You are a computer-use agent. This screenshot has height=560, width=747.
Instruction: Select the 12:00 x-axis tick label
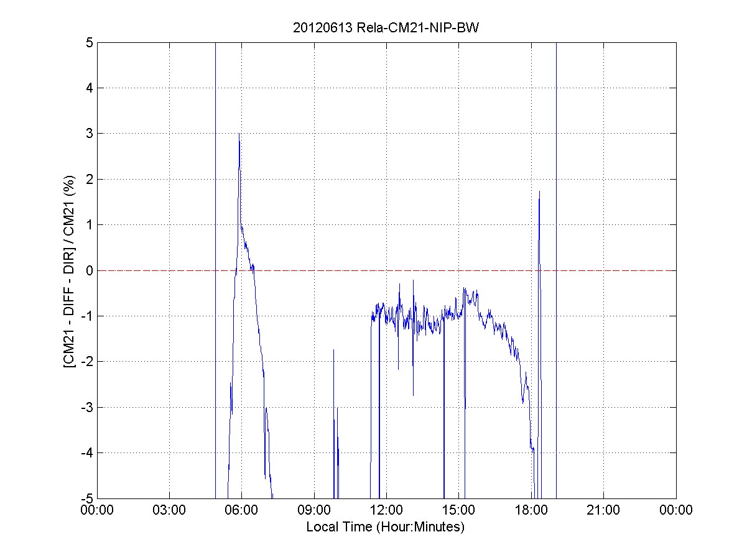pos(386,510)
